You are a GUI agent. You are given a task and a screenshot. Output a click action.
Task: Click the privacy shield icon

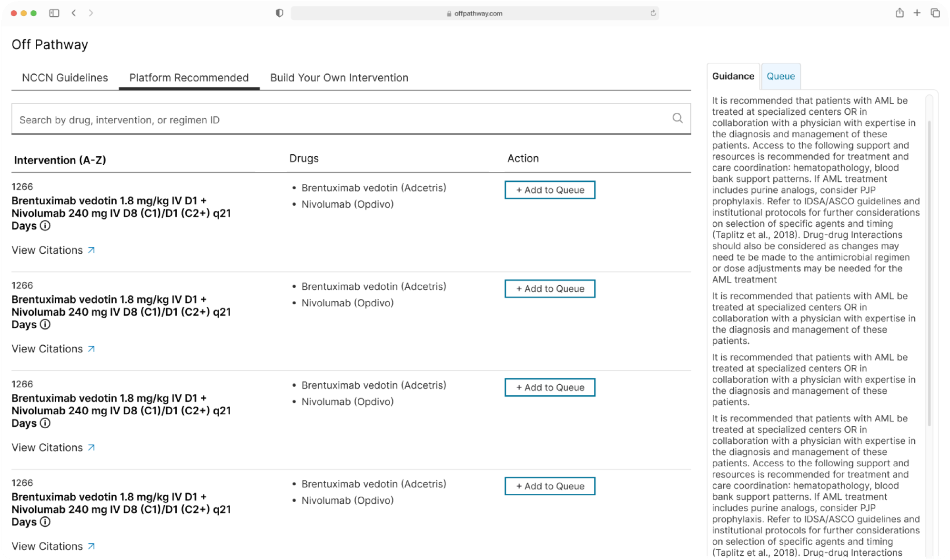tap(279, 13)
